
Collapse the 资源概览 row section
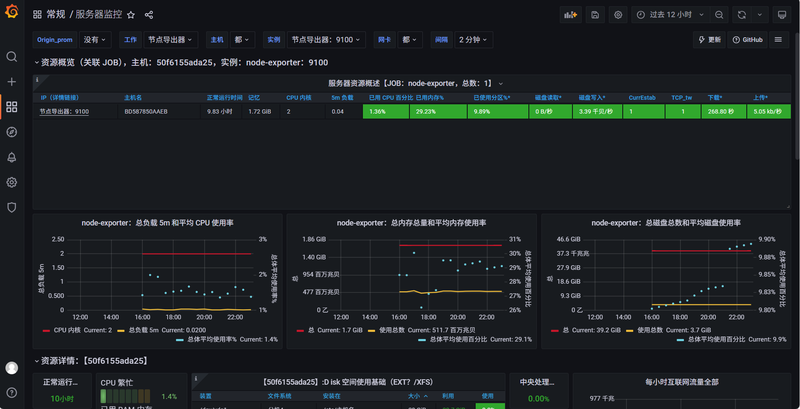pos(37,62)
